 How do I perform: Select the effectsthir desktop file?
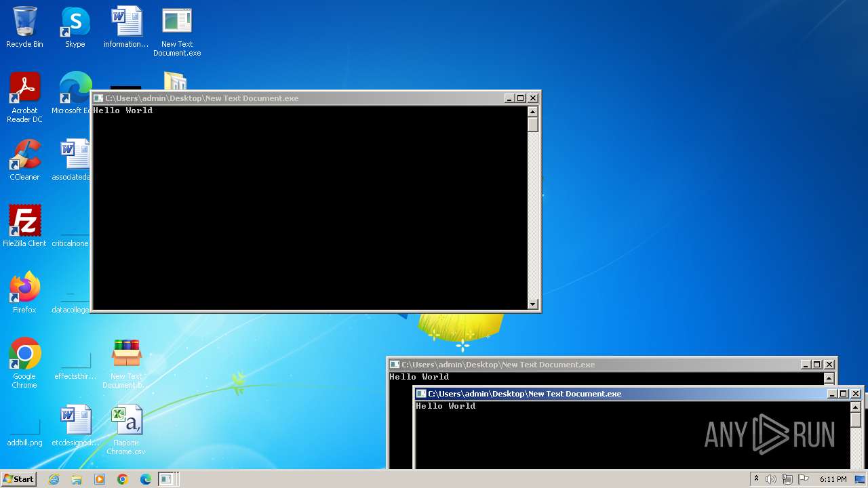(75, 367)
